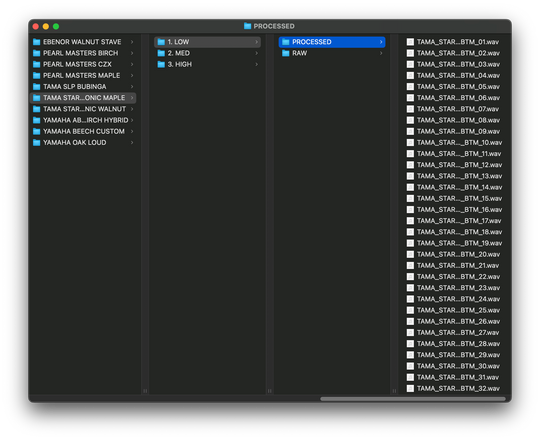Click chevron next to 3. HIGH
Viewport: 540px width, 440px height.
tap(257, 64)
